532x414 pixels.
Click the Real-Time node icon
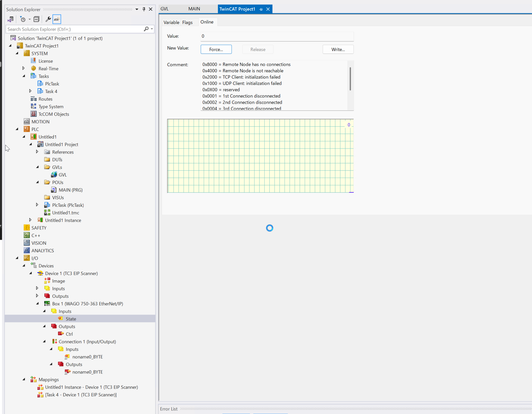click(x=34, y=68)
